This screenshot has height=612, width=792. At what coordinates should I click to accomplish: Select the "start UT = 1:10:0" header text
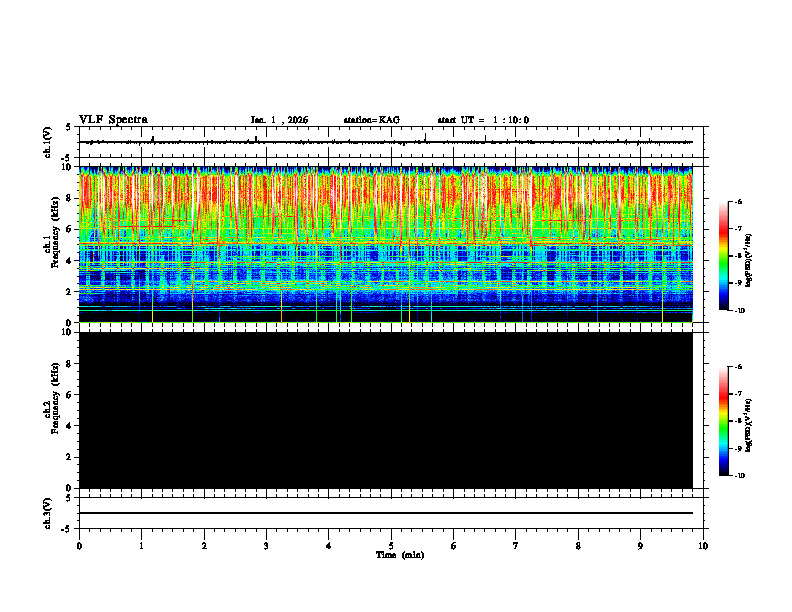(x=483, y=120)
